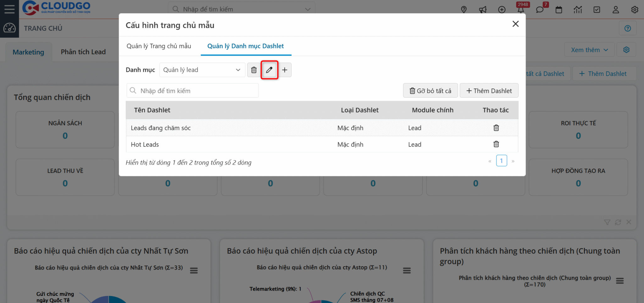Screen dimensions: 644x303
Task: Click the quick create plus-circle icon
Action: (x=502, y=10)
